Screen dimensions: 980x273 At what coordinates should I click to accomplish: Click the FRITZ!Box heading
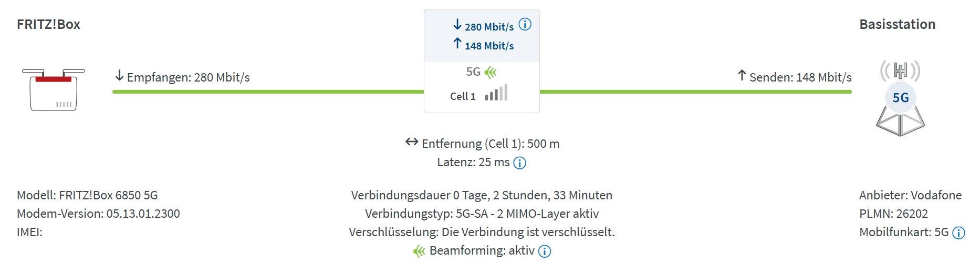[x=48, y=24]
